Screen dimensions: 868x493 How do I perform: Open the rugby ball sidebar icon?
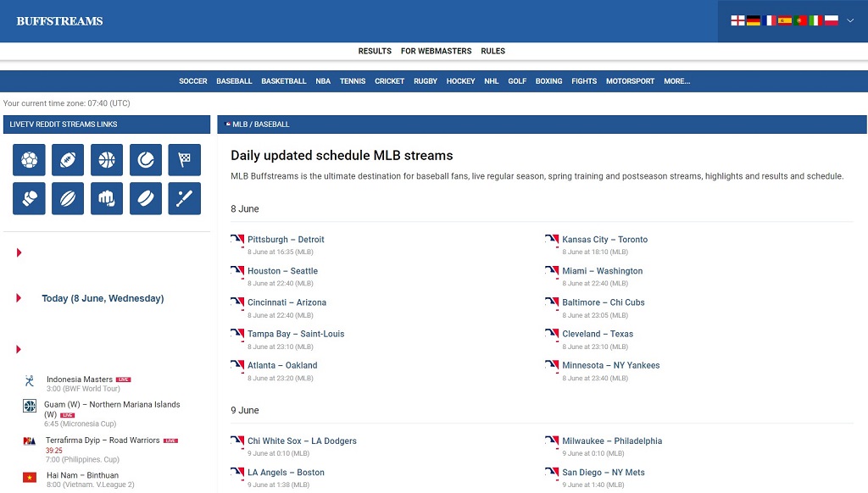68,198
